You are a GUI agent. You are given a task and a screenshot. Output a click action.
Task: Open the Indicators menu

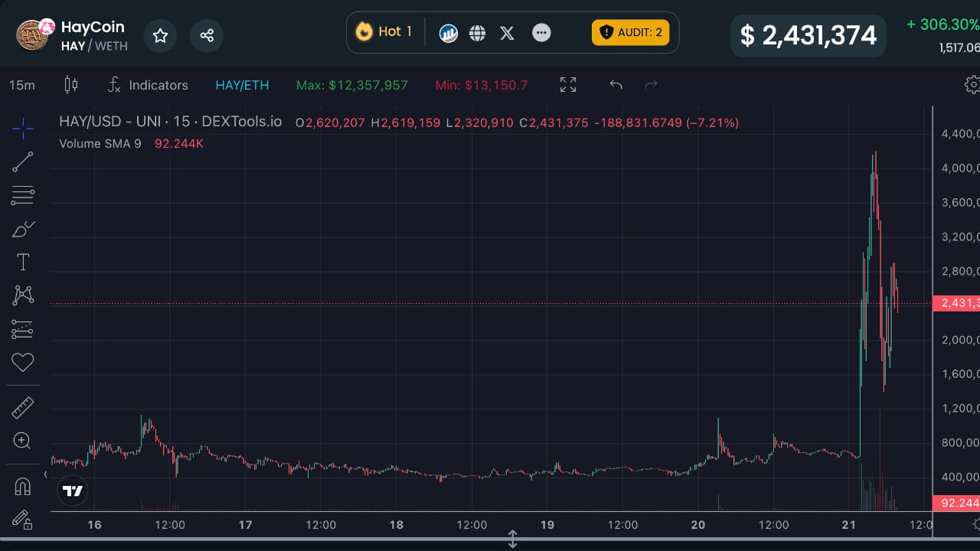148,85
